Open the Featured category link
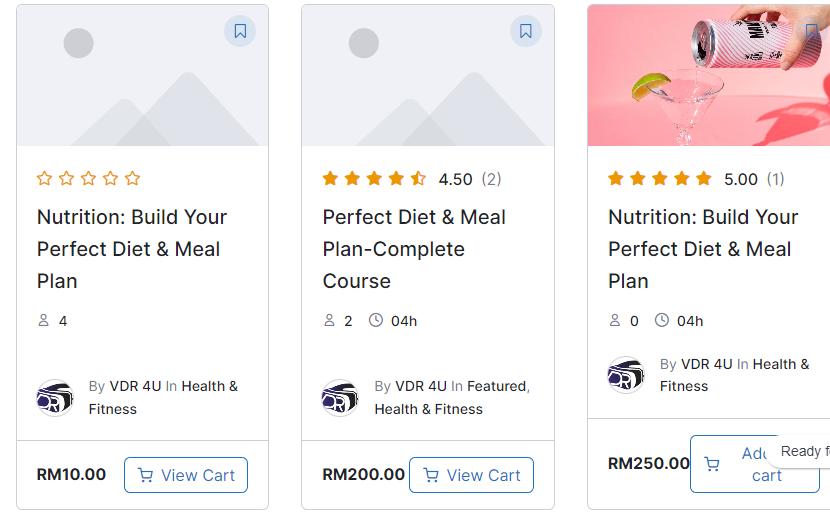This screenshot has height=512, width=830. click(x=497, y=386)
